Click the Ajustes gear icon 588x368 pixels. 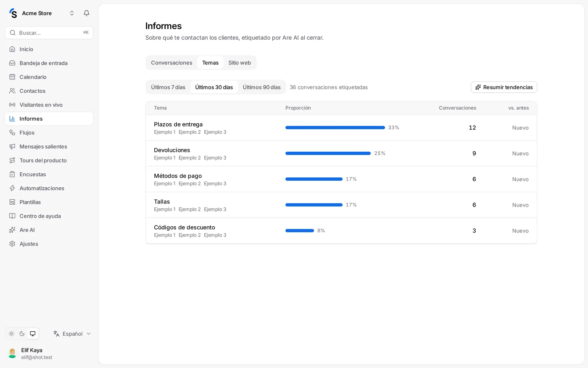[x=12, y=244]
